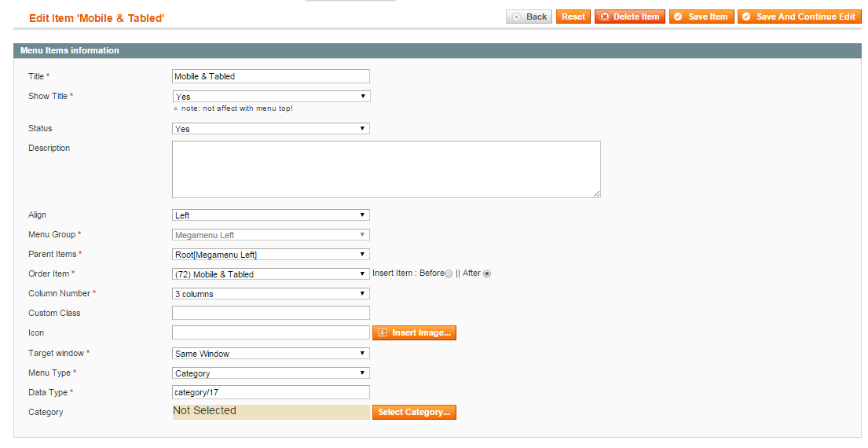Image resolution: width=868 pixels, height=448 pixels.
Task: Click the Reset button
Action: tap(573, 17)
